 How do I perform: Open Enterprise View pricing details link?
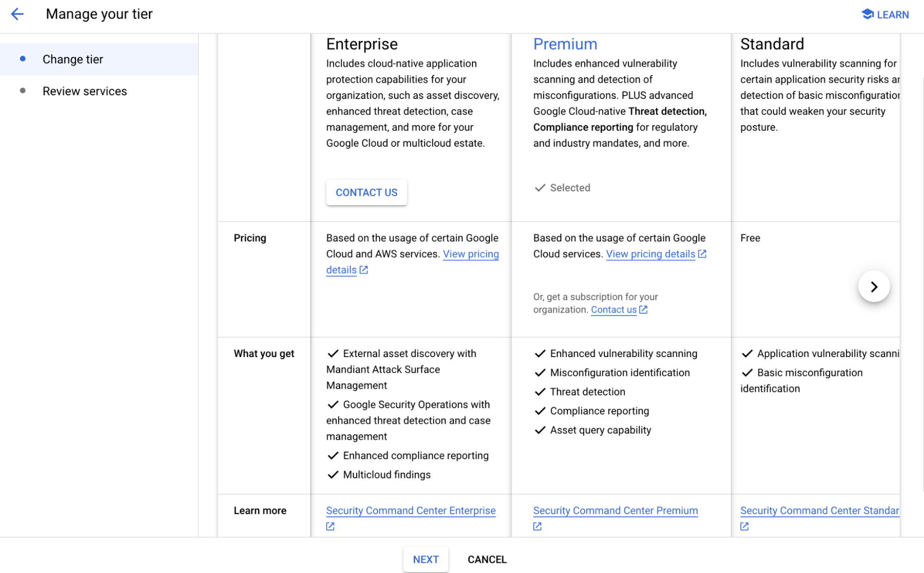point(471,254)
